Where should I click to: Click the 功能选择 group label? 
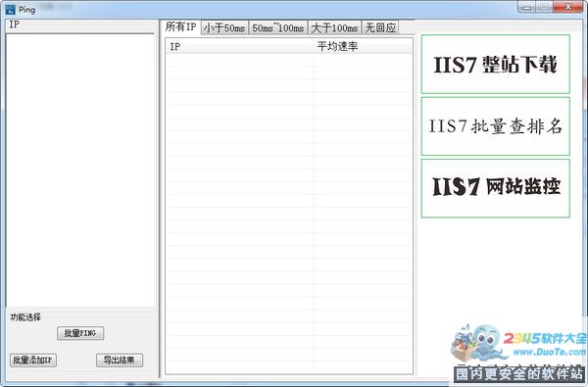point(25,316)
